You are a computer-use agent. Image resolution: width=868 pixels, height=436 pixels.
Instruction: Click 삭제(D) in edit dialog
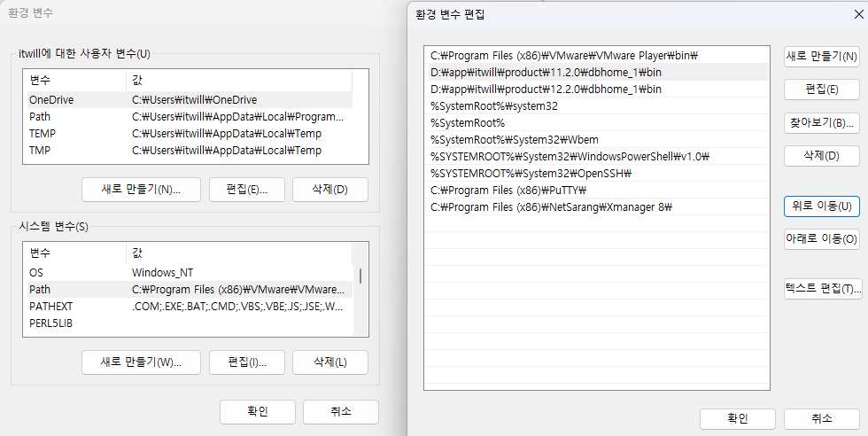click(822, 156)
